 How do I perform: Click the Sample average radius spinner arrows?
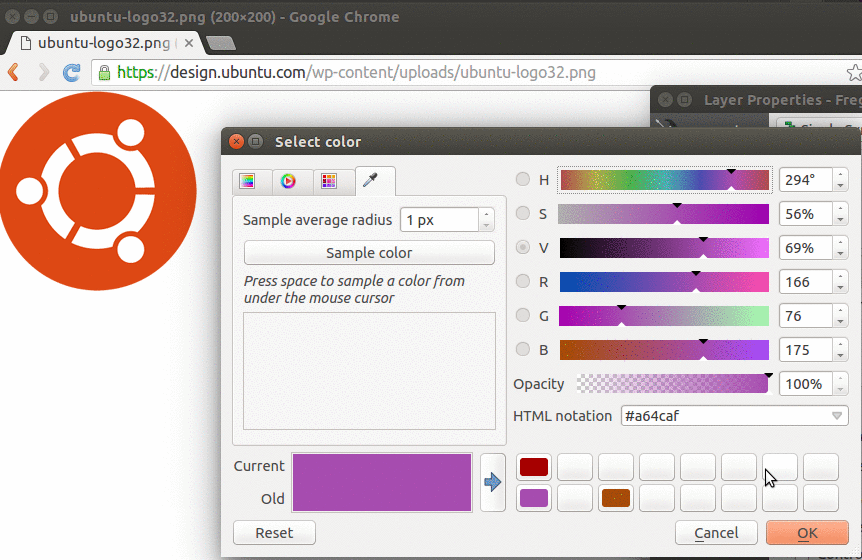pyautogui.click(x=486, y=219)
